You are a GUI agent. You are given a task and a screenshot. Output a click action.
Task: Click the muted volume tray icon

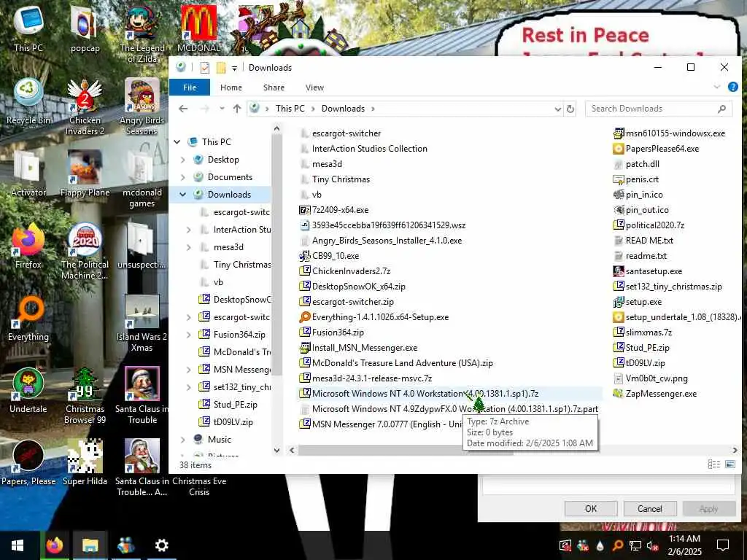click(x=652, y=545)
